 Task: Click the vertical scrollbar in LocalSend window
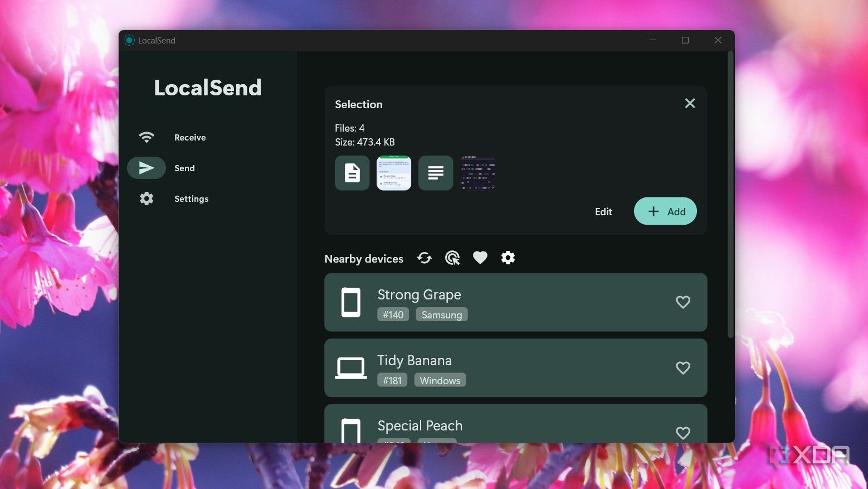730,195
